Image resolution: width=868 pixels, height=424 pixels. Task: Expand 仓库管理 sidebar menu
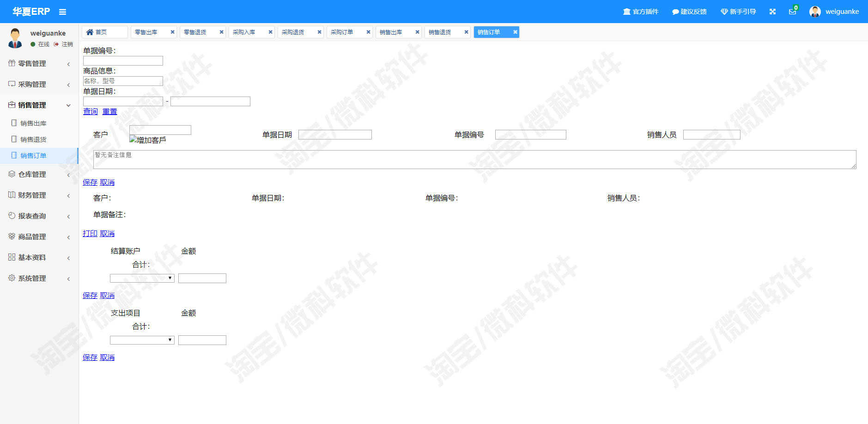point(39,175)
